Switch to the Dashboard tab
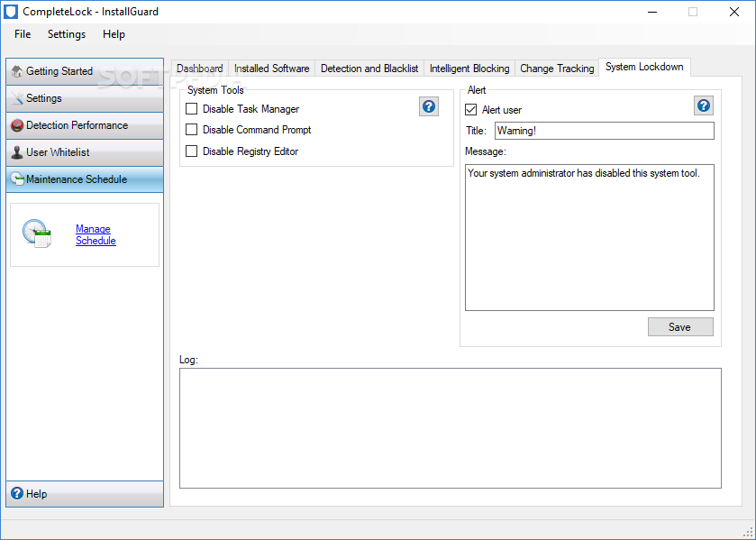Viewport: 756px width, 540px height. tap(200, 69)
